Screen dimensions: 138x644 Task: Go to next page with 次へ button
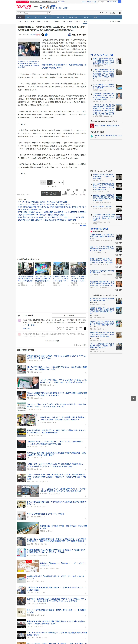[x=61, y=182]
